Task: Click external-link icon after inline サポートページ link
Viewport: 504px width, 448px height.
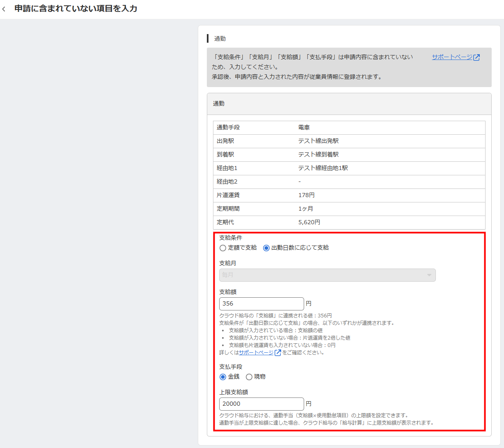Action: click(278, 353)
